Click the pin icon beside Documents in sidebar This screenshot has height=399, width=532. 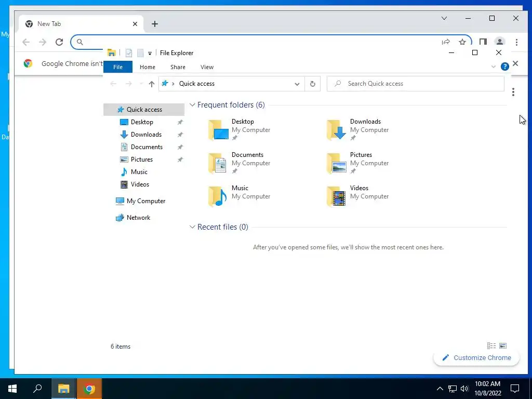(180, 147)
